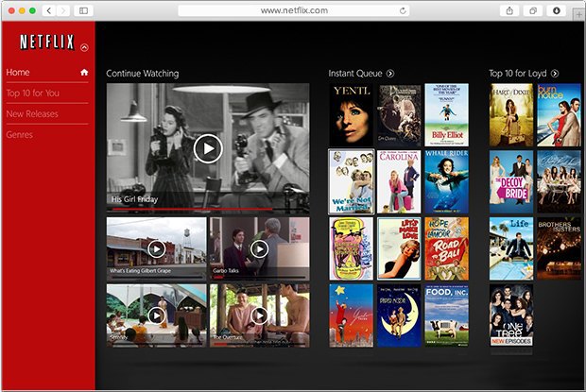Open the Food, Inc. poster
The height and width of the screenshot is (392, 586).
pos(447,315)
